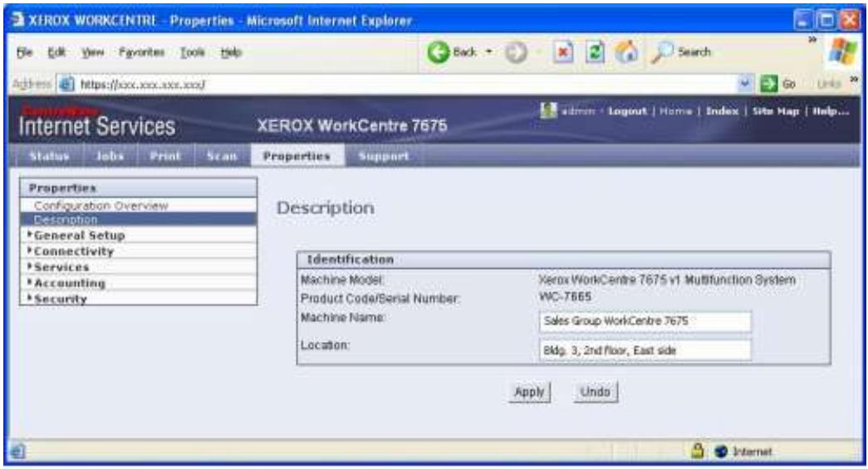Click the page icon in address bar
Image resolution: width=868 pixels, height=469 pixels.
pyautogui.click(x=66, y=84)
